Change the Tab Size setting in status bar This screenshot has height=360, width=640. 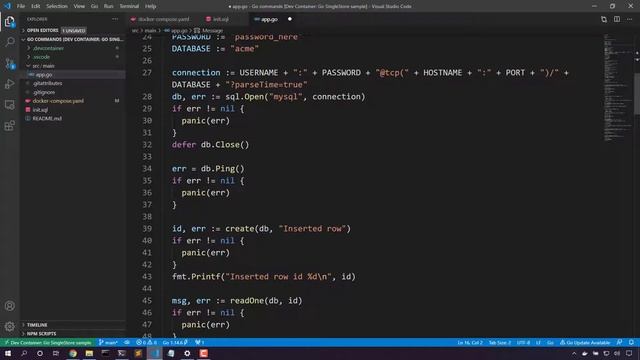click(x=500, y=342)
